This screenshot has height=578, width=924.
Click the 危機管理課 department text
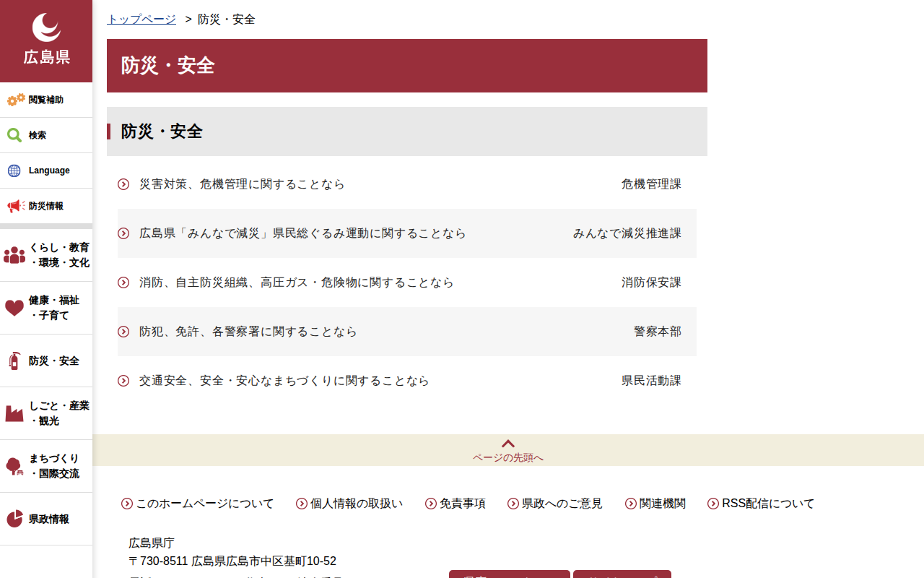pos(651,184)
